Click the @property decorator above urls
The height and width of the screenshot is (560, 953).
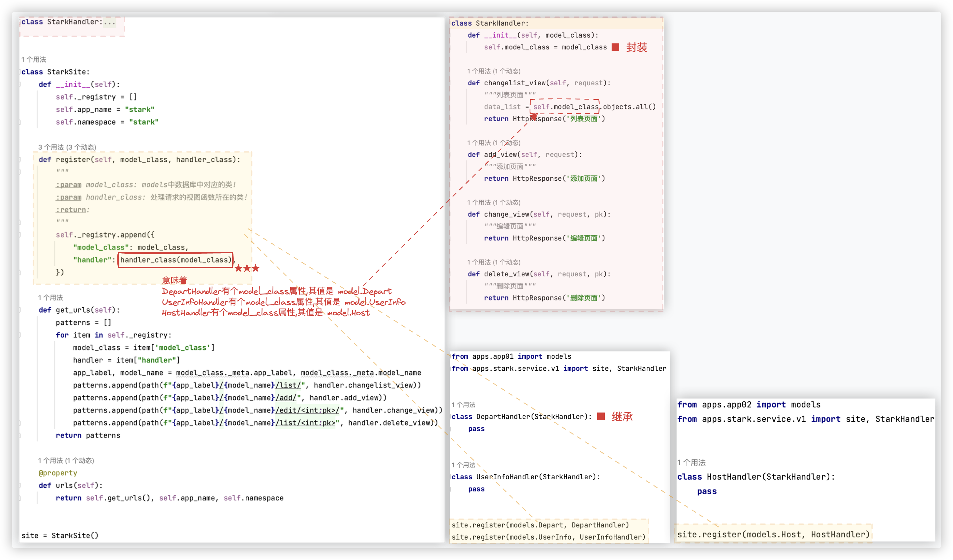point(58,473)
